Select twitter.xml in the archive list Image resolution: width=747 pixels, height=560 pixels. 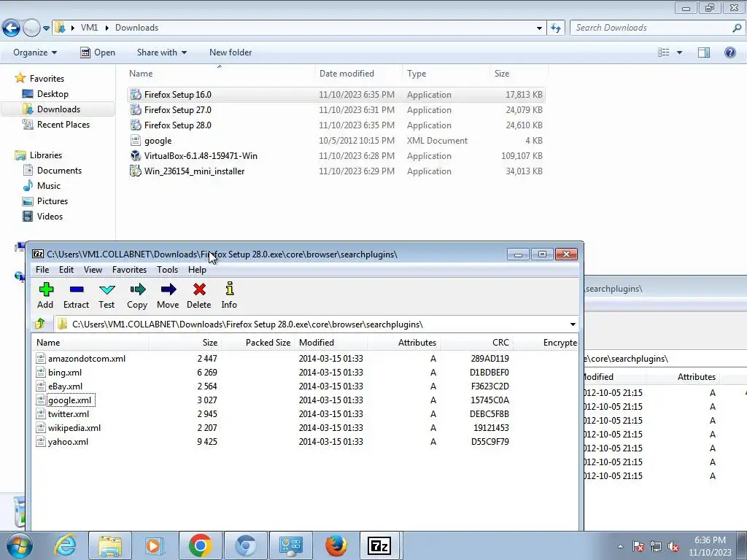point(69,414)
